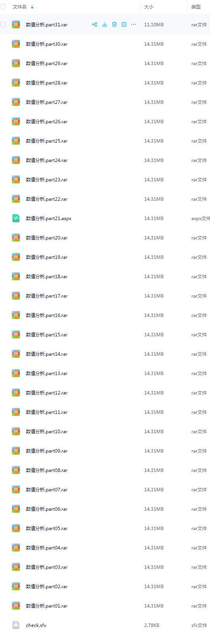This screenshot has height=644, width=210.
Task: Delete part31.rar with the trash icon
Action: (x=114, y=24)
